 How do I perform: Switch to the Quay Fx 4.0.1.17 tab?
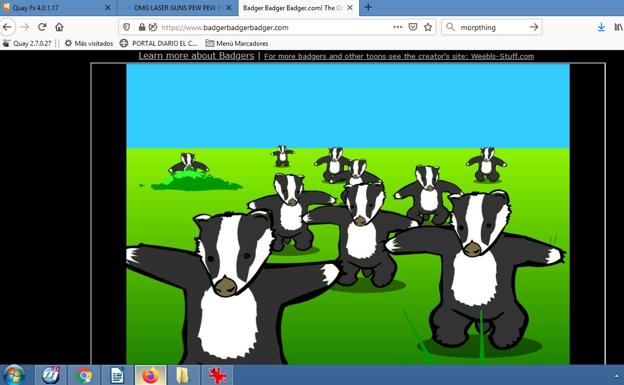58,8
